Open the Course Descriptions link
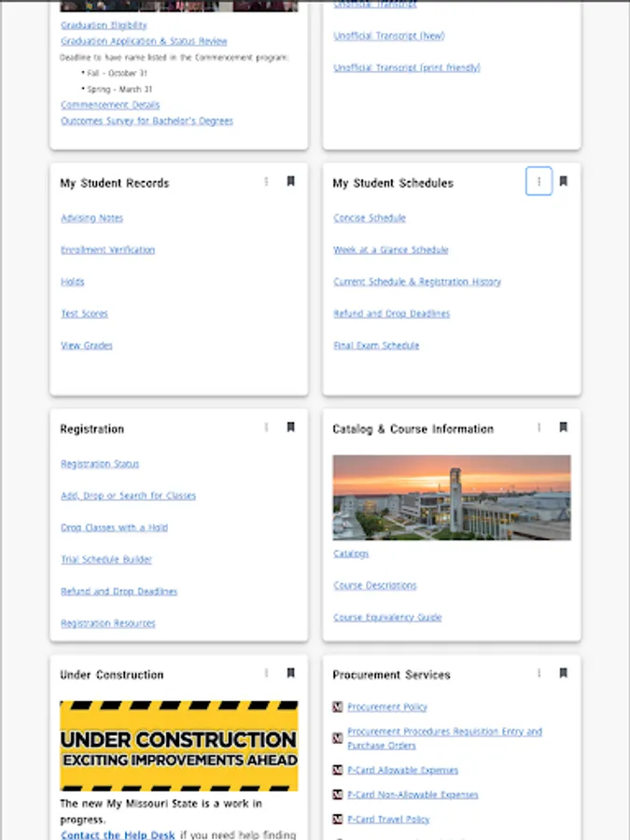Screen dimensions: 630x840 point(374,585)
